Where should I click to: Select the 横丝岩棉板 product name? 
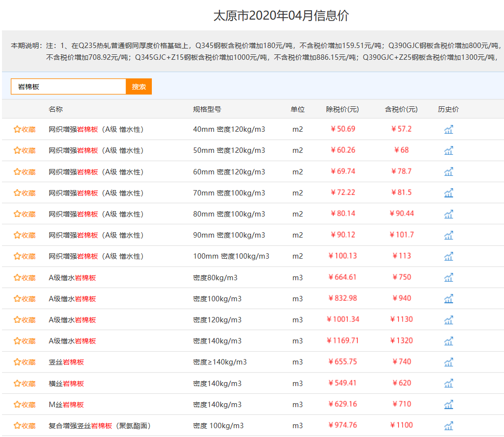pos(66,383)
